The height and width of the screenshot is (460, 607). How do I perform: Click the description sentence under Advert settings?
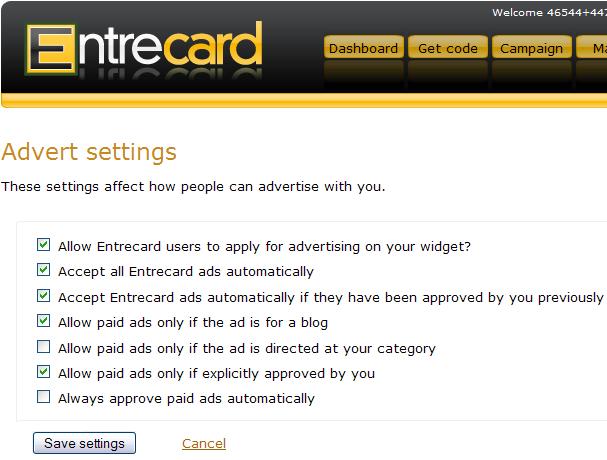tap(193, 186)
